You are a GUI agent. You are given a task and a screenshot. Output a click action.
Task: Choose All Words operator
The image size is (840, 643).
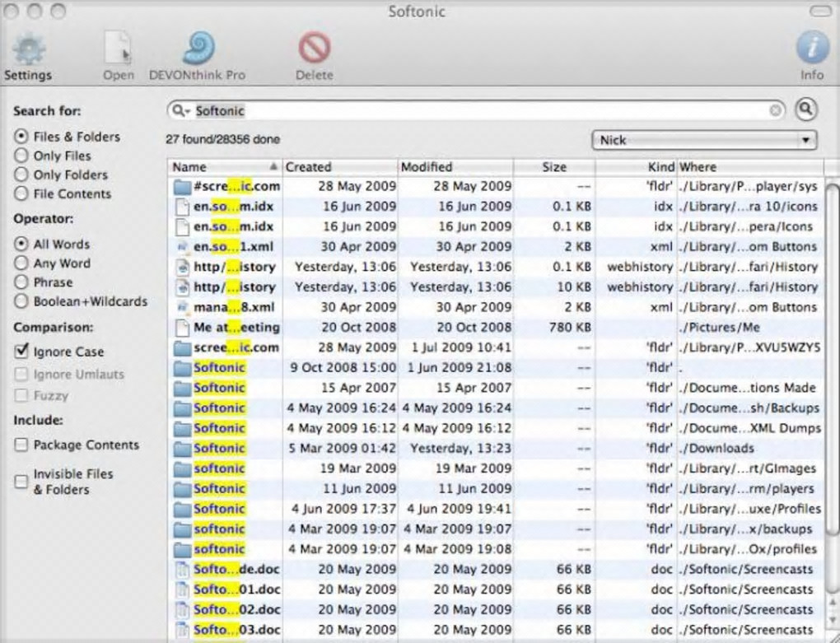[x=21, y=245]
